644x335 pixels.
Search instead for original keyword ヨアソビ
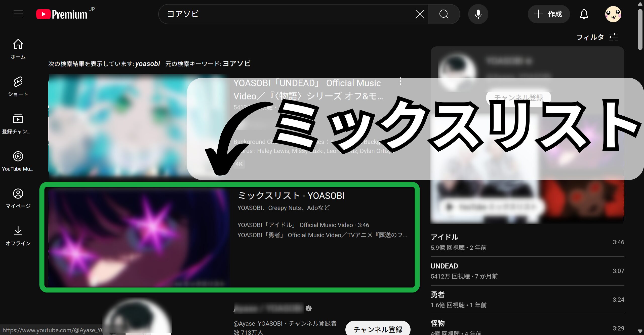pyautogui.click(x=236, y=63)
